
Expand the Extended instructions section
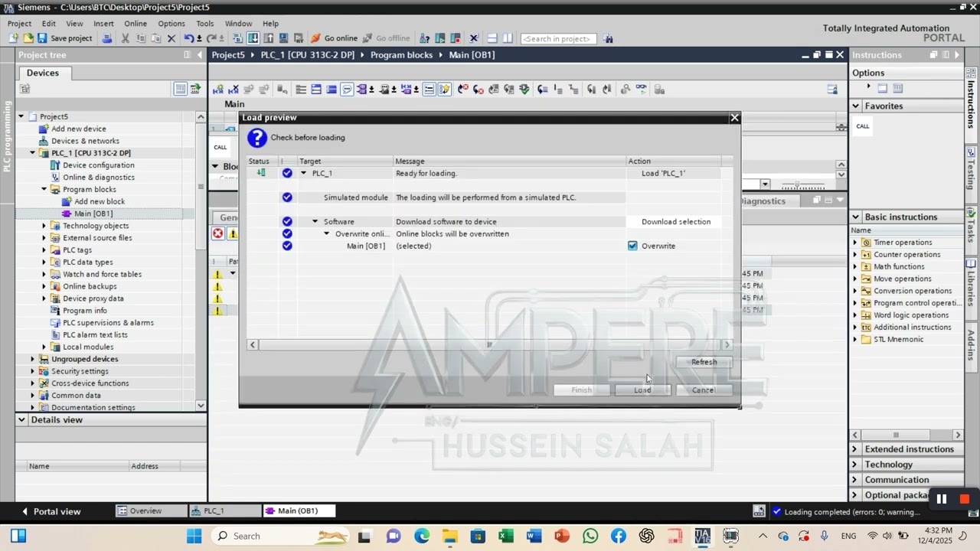point(855,449)
